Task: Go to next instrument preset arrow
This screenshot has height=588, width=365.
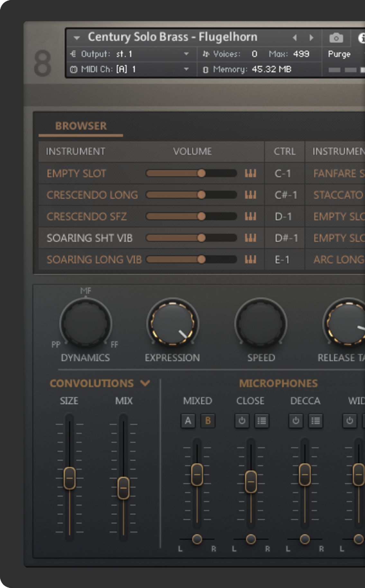Action: click(311, 38)
